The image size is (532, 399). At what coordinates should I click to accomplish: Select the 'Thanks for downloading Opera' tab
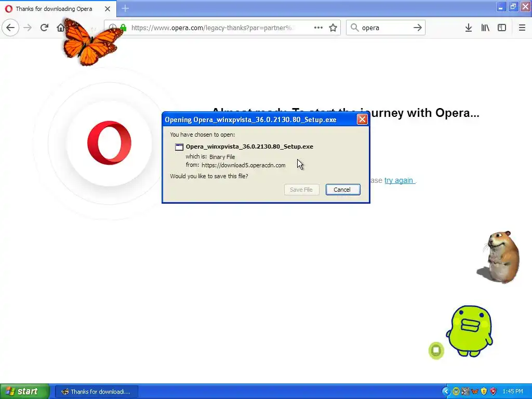pos(58,9)
